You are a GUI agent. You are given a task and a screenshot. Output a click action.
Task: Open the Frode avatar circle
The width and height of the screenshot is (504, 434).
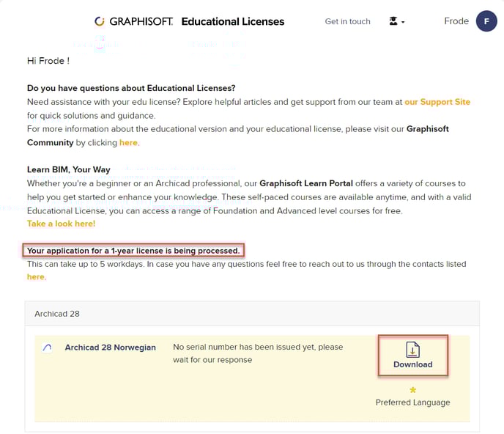[486, 21]
